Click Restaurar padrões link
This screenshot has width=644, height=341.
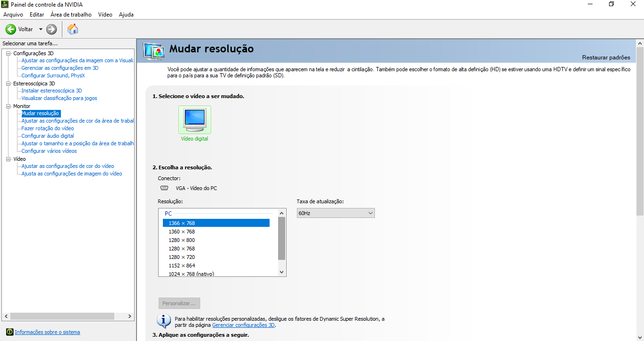click(606, 58)
